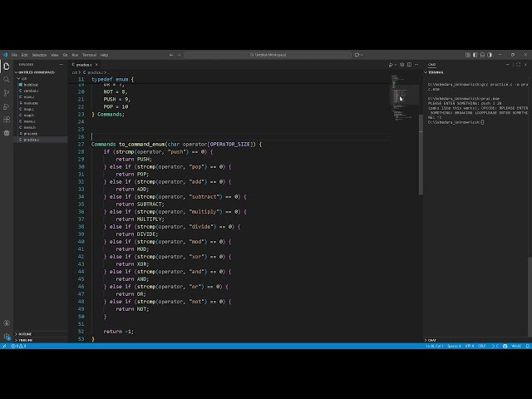This screenshot has height=399, width=532.
Task: Click the Ln 26, Col 1 status entry
Action: coord(435,346)
